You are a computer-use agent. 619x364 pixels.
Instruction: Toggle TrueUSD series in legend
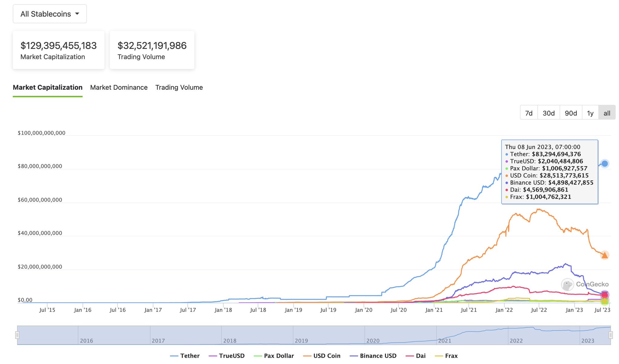(x=227, y=356)
